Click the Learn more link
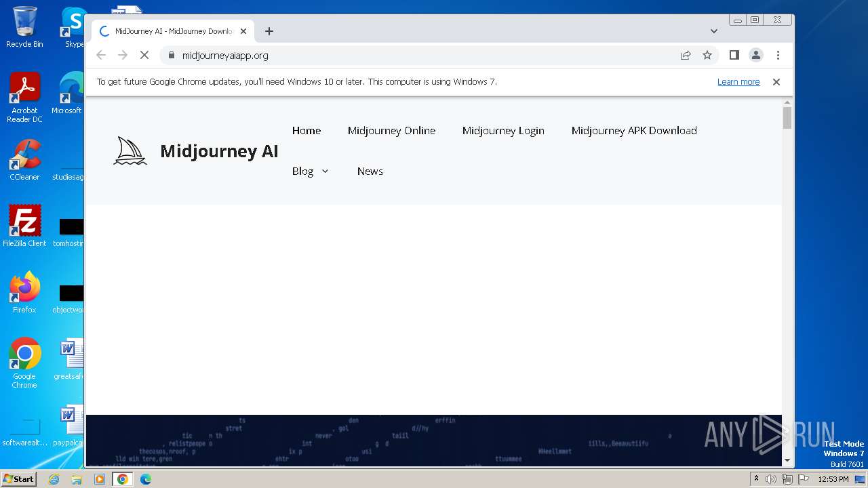The height and width of the screenshot is (488, 868). click(x=738, y=82)
